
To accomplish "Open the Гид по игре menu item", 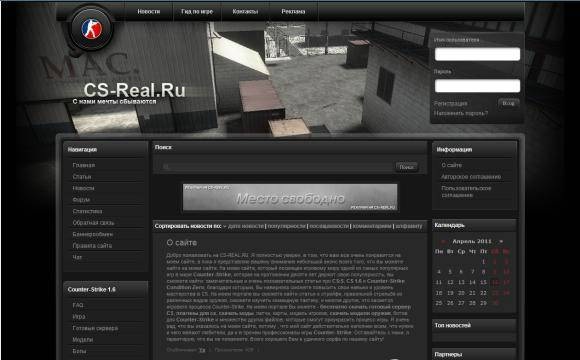I will pos(197,11).
